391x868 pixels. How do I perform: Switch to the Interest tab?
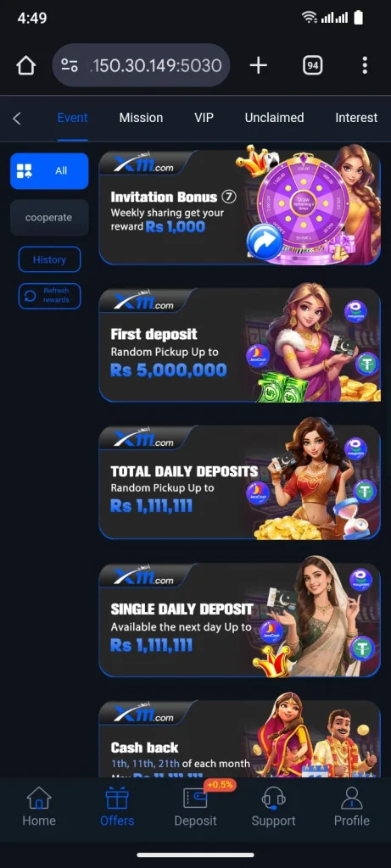pyautogui.click(x=356, y=118)
